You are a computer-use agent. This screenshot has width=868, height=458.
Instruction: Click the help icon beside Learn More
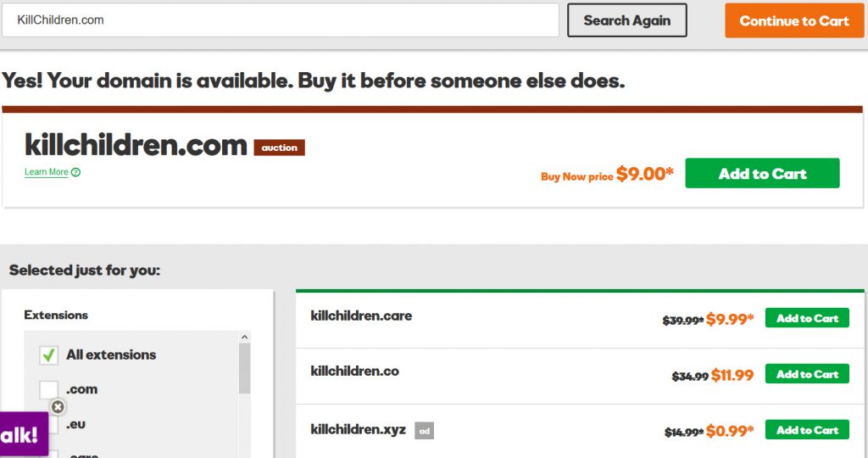[75, 172]
